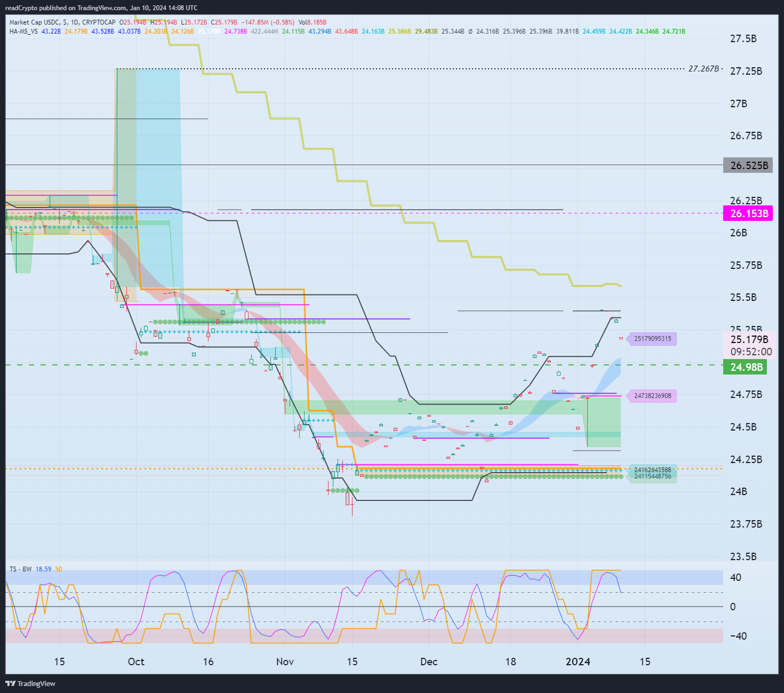Click the 24.75B price axis label

pyautogui.click(x=746, y=395)
